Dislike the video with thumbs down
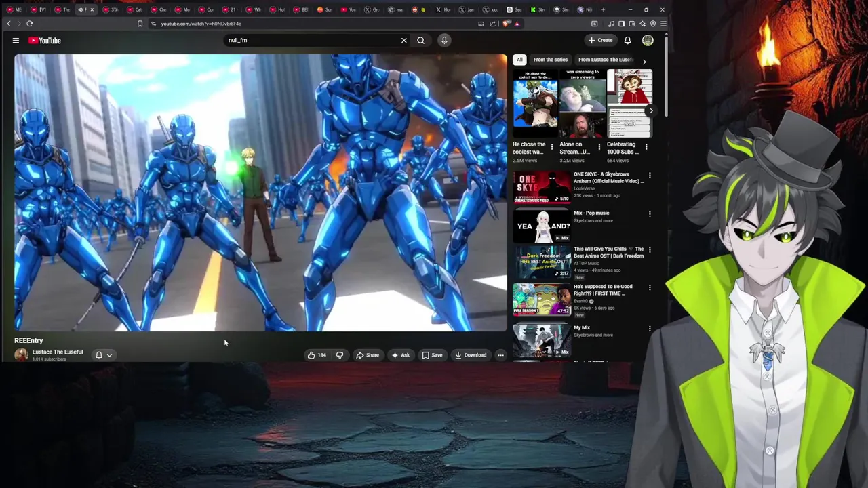The height and width of the screenshot is (488, 868). tap(340, 355)
